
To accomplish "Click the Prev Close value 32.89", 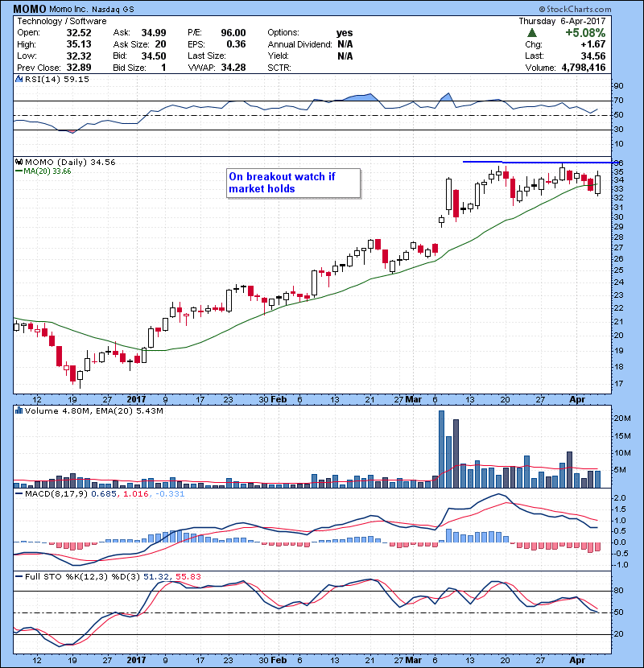I will [x=79, y=68].
